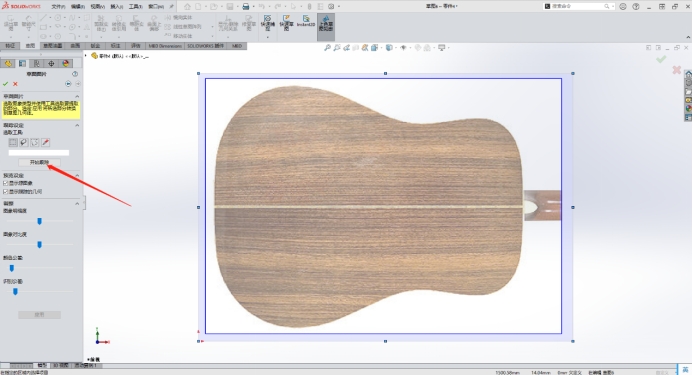Open the ConfigurationManager tab icon
Screen dimensions: 693x375
click(37, 63)
